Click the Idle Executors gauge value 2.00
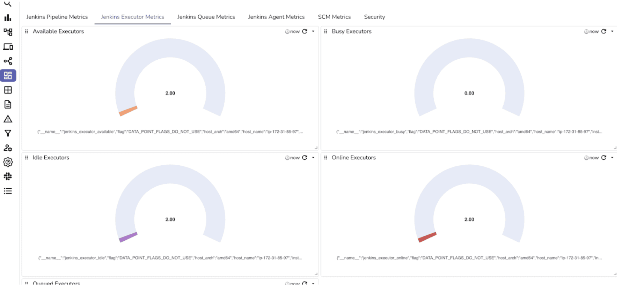 tap(170, 219)
